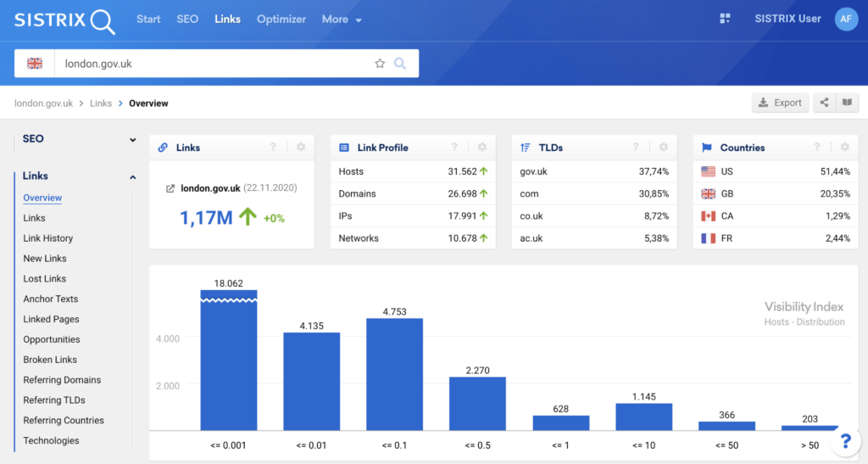
Task: Open Technologies in the sidebar
Action: [x=51, y=441]
